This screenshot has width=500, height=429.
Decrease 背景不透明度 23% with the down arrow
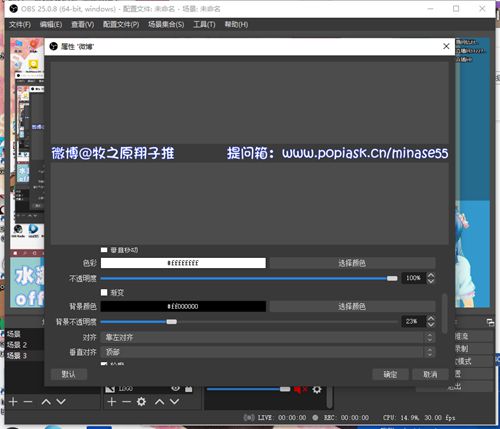pos(431,324)
